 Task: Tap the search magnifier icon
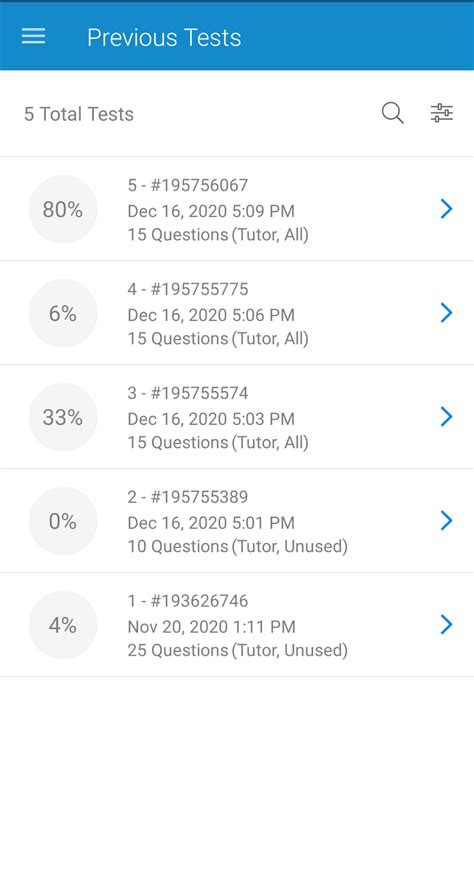[x=392, y=113]
